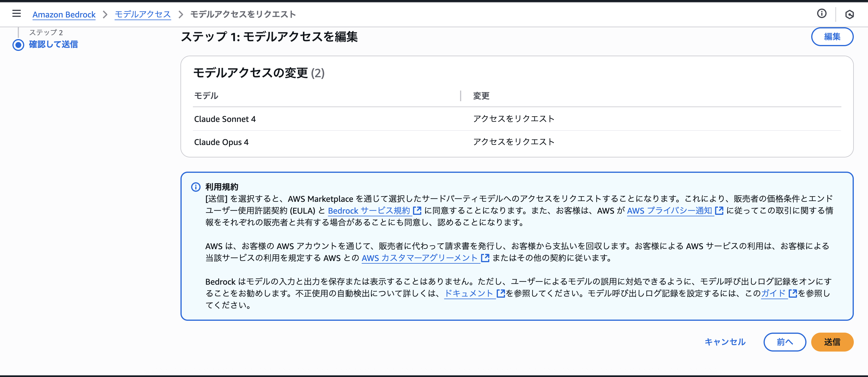Image resolution: width=868 pixels, height=377 pixels.
Task: Click the hexagon settings icon at top right
Action: (x=849, y=14)
